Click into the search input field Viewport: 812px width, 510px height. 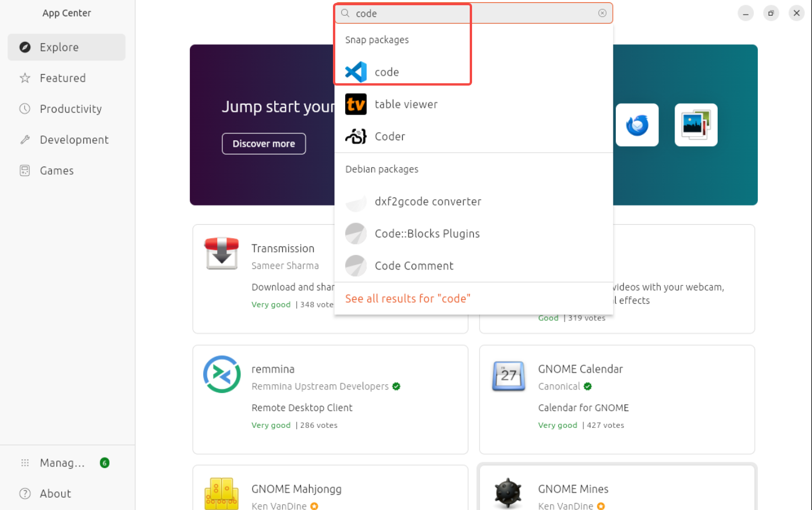tap(471, 13)
